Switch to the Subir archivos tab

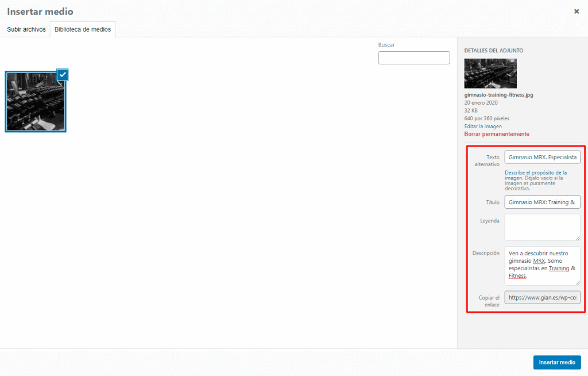point(25,29)
